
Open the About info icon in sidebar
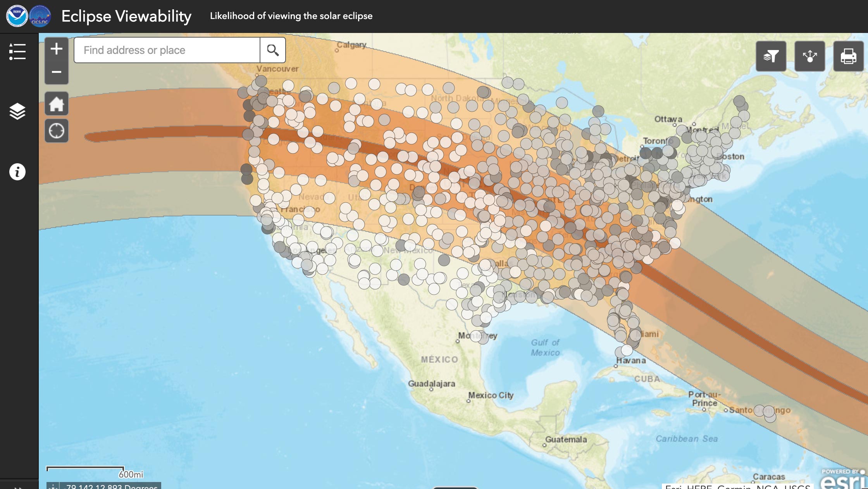[17, 172]
